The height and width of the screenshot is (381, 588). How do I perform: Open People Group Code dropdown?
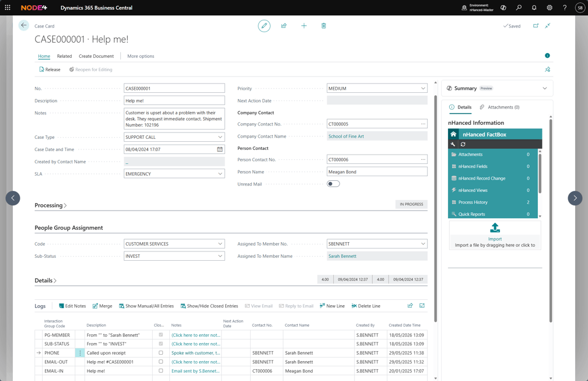(x=220, y=244)
